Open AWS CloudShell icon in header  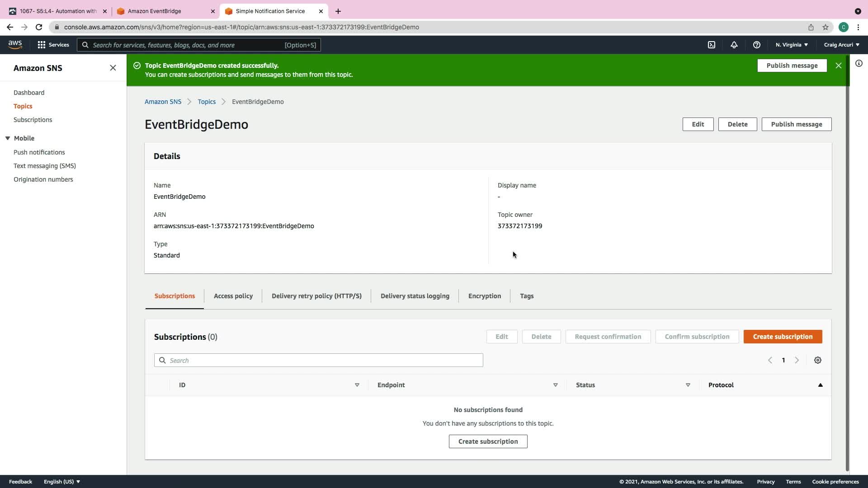pos(712,45)
